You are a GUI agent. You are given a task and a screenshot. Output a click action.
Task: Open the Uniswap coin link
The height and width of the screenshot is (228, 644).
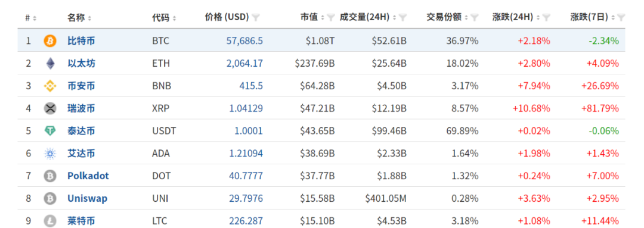click(88, 198)
